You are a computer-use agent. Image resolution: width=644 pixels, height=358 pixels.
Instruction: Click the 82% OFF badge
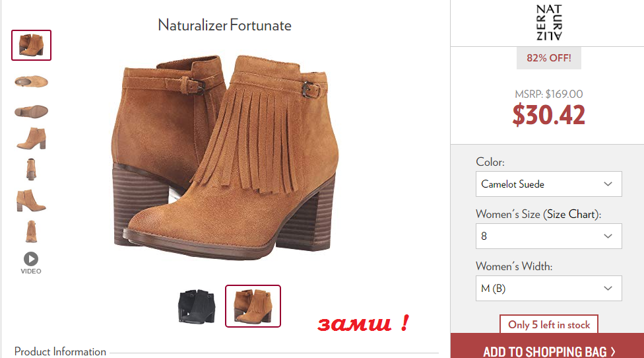[x=549, y=58]
